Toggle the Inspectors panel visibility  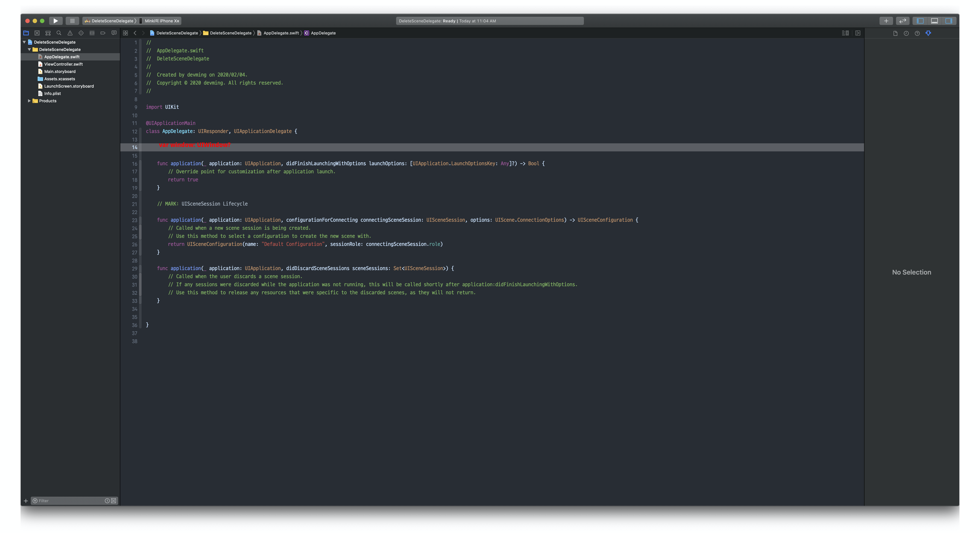pos(949,21)
